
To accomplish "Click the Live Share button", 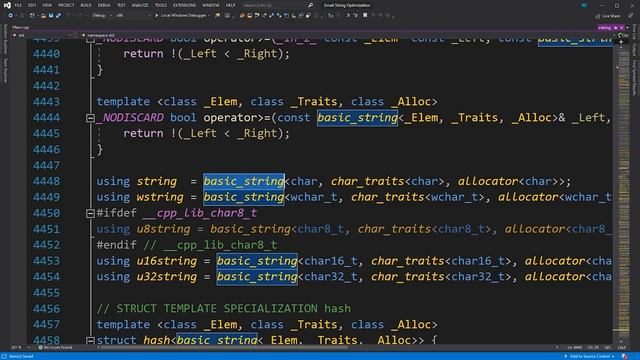I will pos(608,16).
